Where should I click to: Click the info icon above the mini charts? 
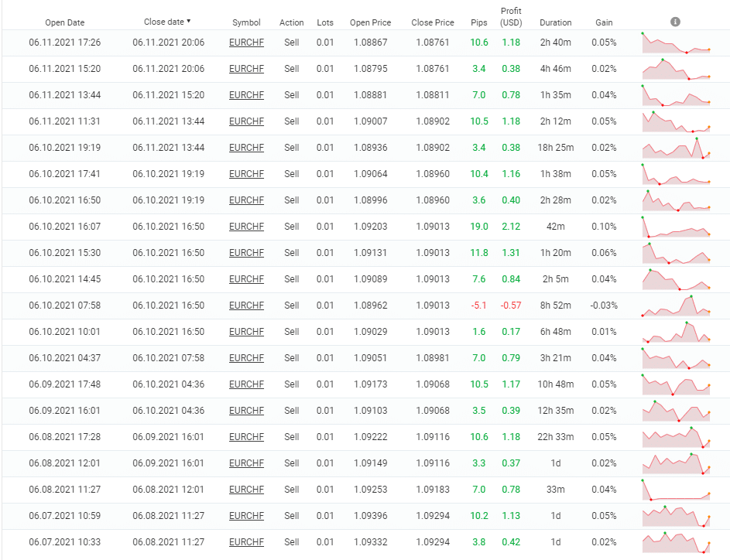675,22
